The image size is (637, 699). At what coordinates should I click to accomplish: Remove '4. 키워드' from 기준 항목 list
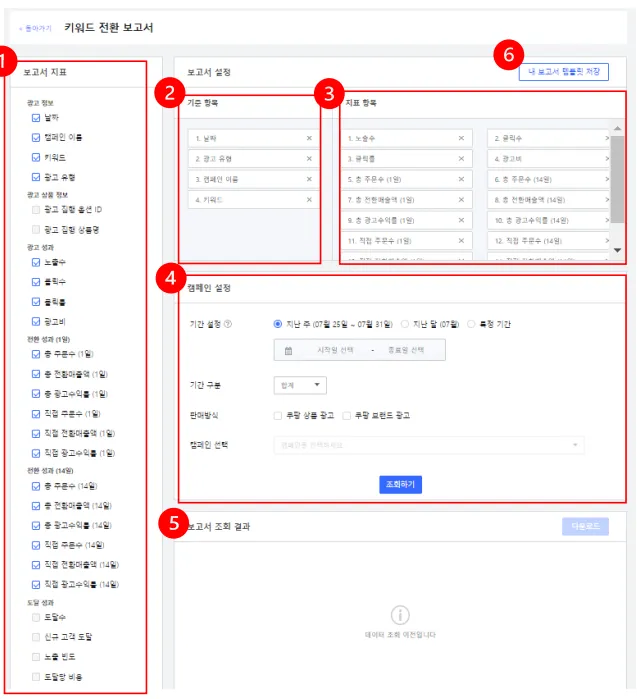coord(309,200)
